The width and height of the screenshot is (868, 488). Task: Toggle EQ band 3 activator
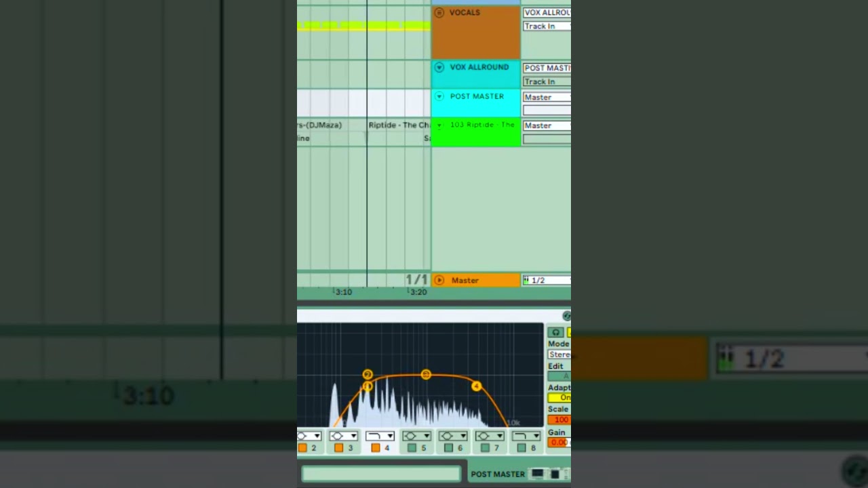338,448
